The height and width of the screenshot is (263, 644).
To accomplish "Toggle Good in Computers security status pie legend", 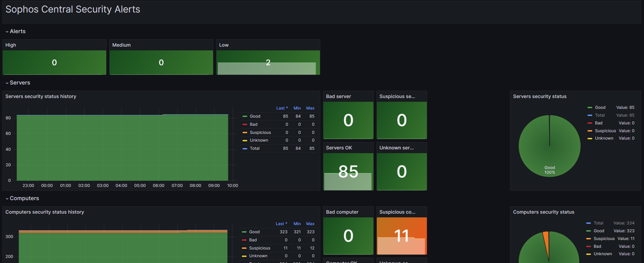I will click(599, 231).
